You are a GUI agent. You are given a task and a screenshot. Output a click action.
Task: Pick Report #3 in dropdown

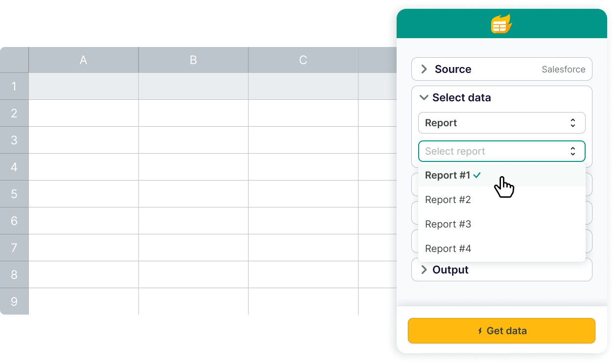tap(448, 224)
